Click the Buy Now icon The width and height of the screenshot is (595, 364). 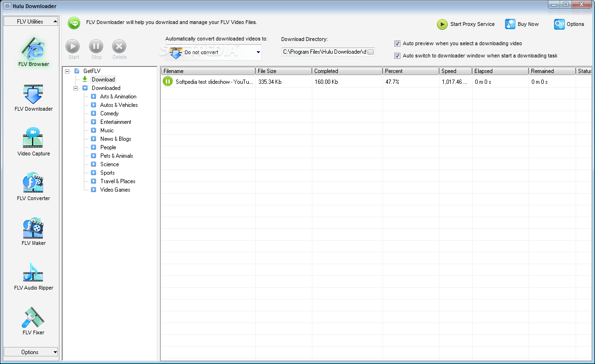coord(510,24)
